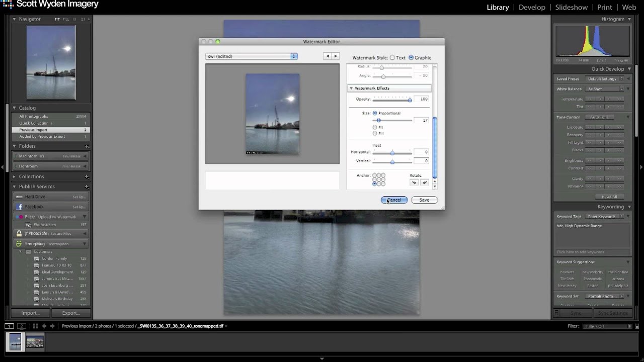644x362 pixels.
Task: Click the Auto Tone button
Action: (599, 117)
